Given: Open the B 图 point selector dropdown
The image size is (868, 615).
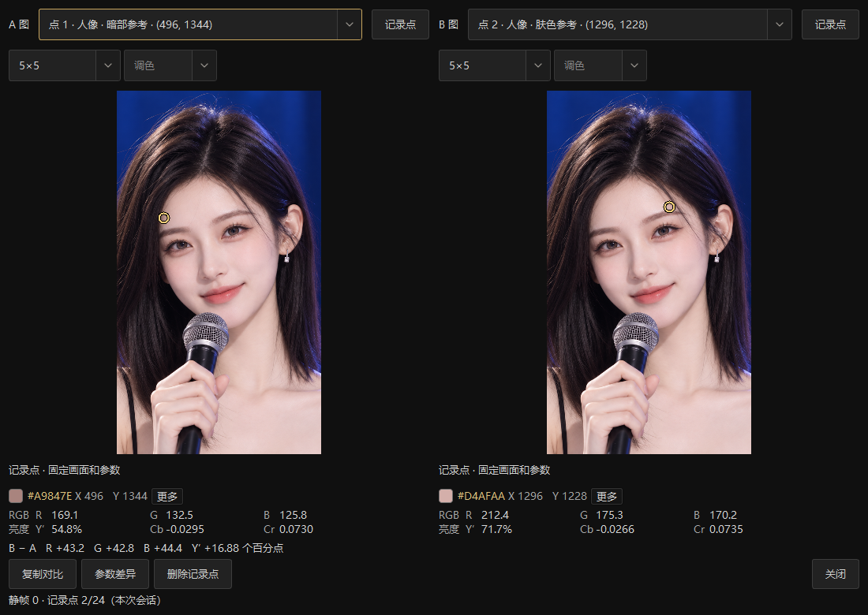Looking at the screenshot, I should pos(630,24).
